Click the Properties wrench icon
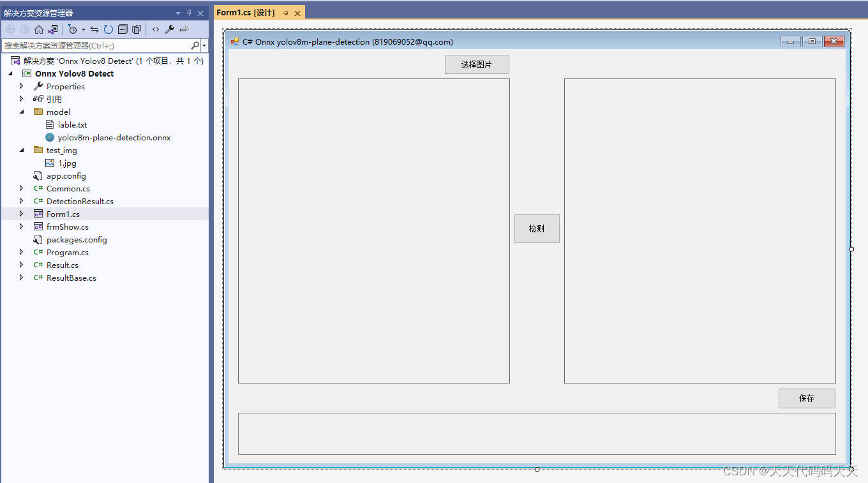 (168, 29)
